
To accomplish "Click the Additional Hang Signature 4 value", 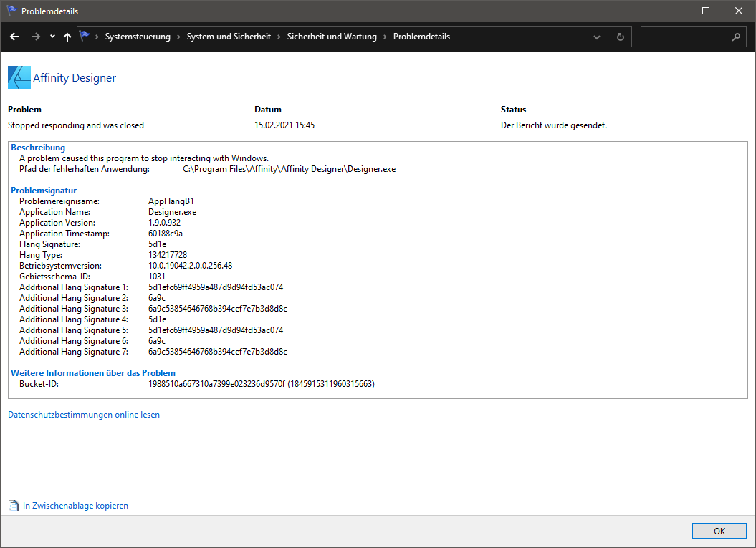I will pos(157,319).
